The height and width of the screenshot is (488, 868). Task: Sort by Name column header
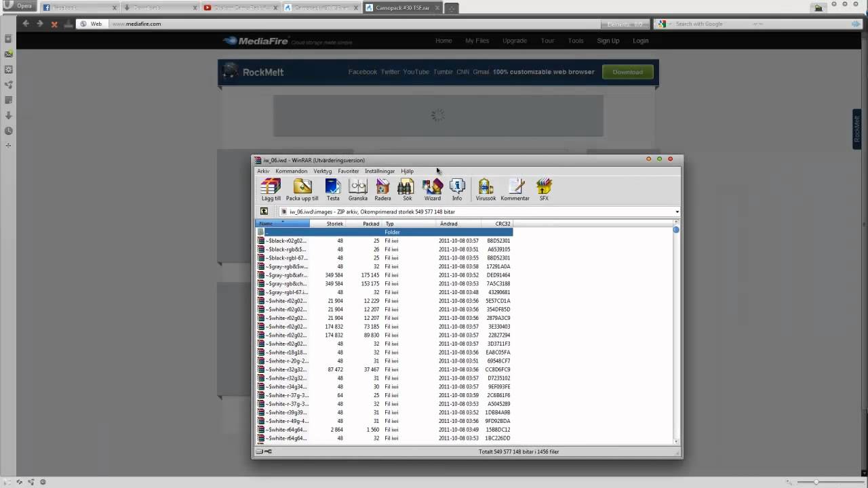[x=282, y=224]
